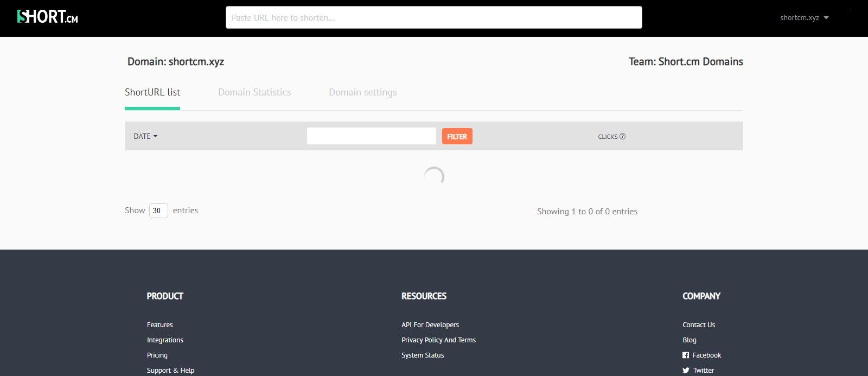
Task: Click the Showing 1 to 0 of 0 entries text
Action: [x=587, y=212]
